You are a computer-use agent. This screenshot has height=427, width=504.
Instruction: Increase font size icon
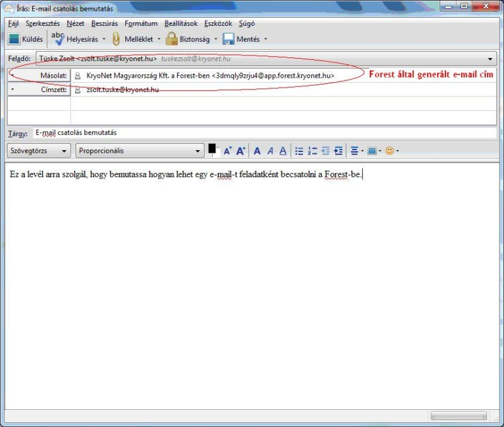pyautogui.click(x=241, y=151)
